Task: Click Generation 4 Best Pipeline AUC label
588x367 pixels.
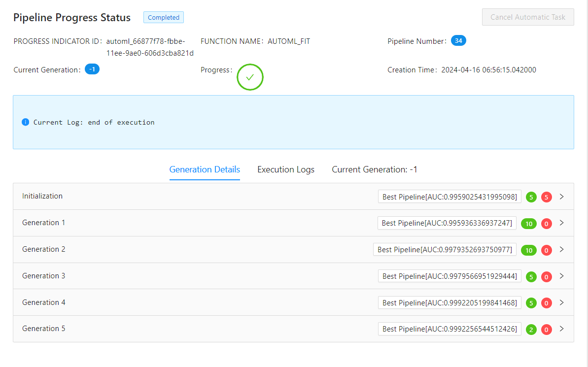Action: [450, 303]
